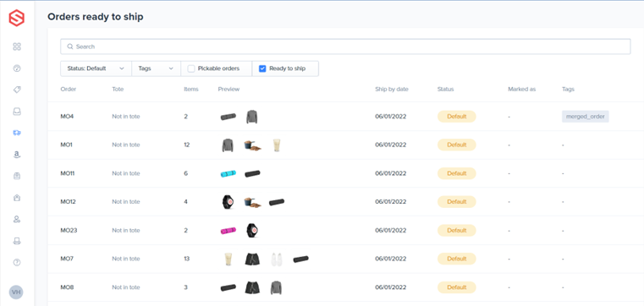
Task: Open the Tags filter dropdown
Action: pyautogui.click(x=156, y=69)
